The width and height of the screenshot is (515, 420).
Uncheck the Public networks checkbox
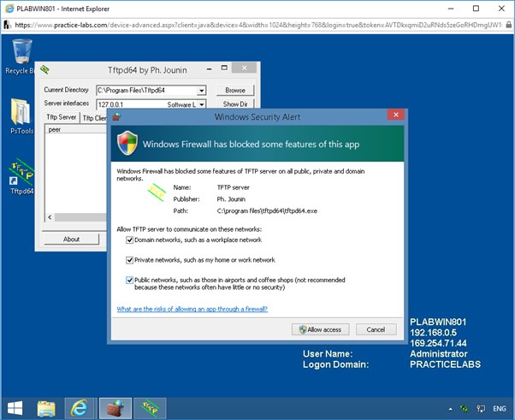(x=129, y=280)
